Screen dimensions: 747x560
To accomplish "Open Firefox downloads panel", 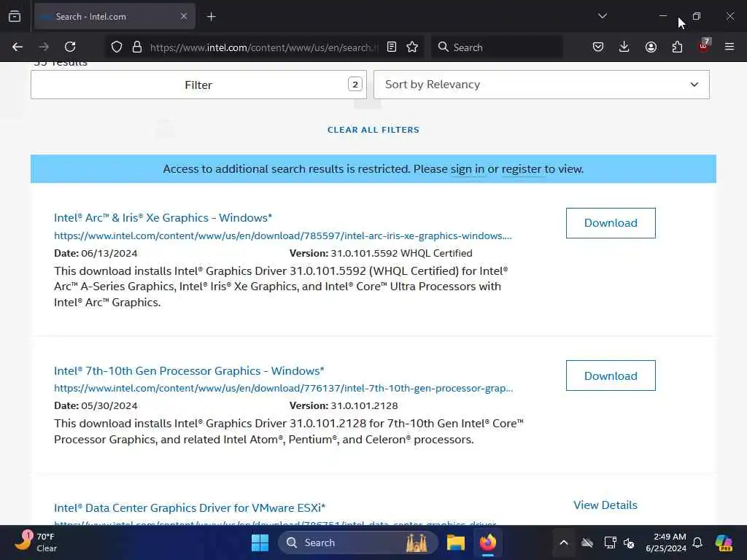I will (x=624, y=47).
